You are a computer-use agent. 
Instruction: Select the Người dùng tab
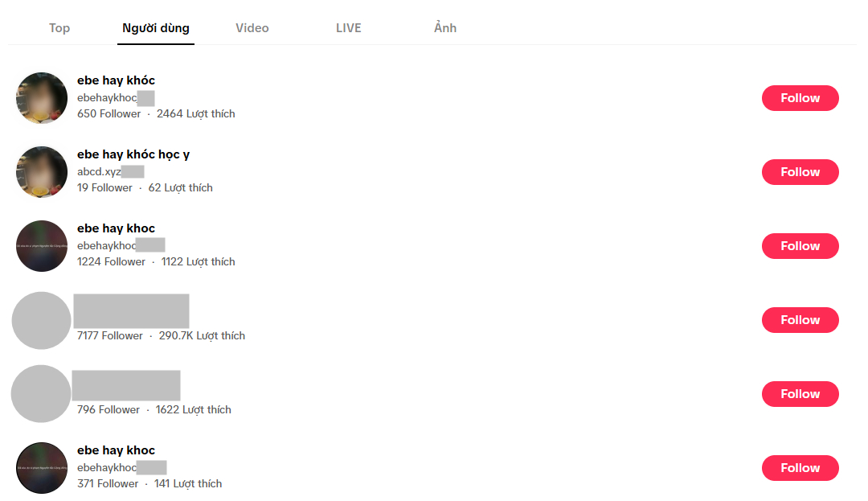(x=156, y=27)
